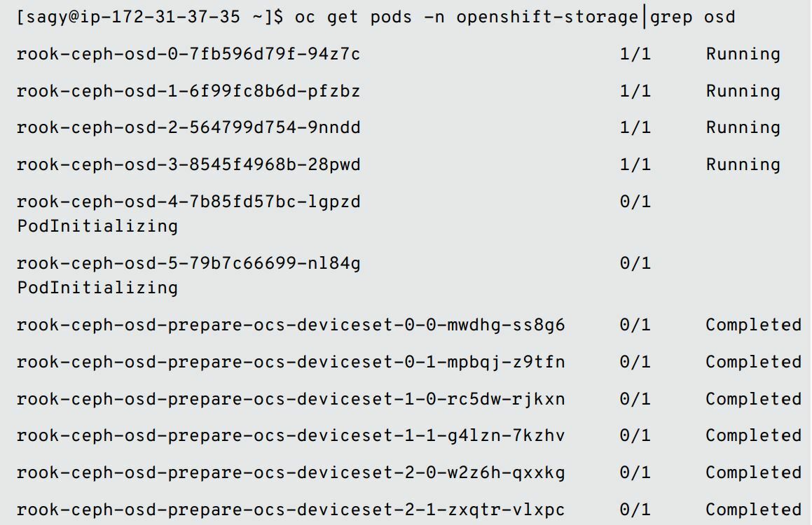Click pod name rook-ceph-osd-0-7fb596d79f-94z7c
Viewport: 812px width, 525px height.
pos(188,54)
